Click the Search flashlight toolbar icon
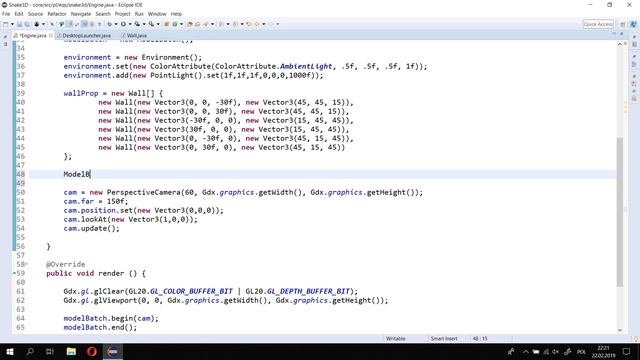 (x=206, y=24)
